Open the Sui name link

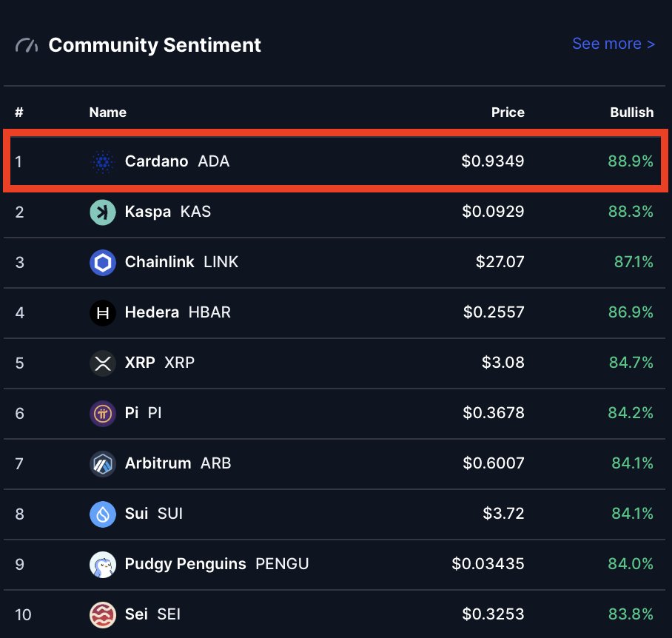point(136,514)
